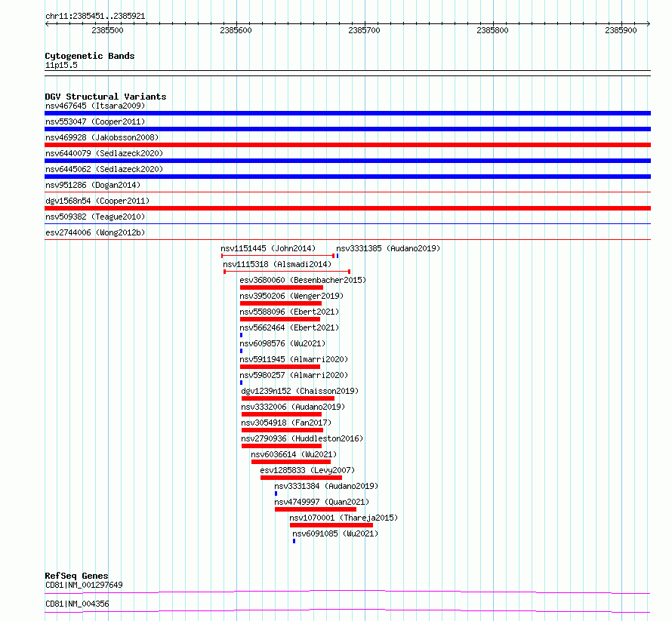The image size is (672, 621).
Task: Click the blue nsv5980257 (Almarri2020) marker
Action: [x=242, y=383]
